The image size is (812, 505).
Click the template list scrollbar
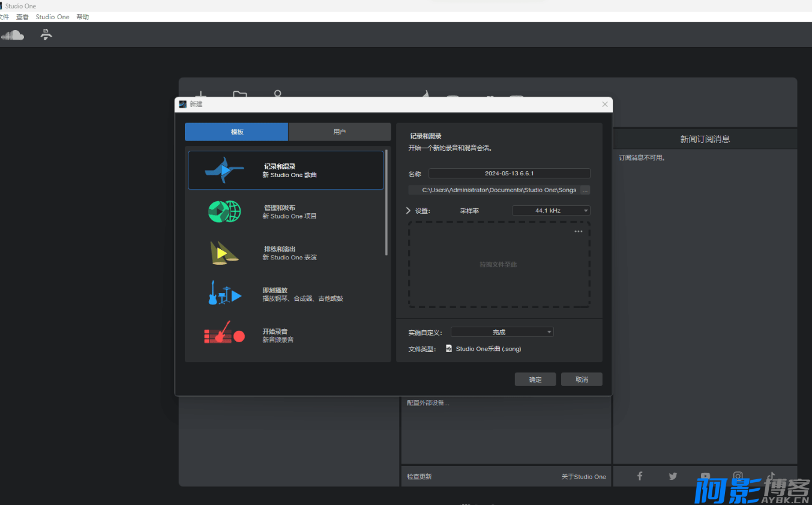click(386, 203)
